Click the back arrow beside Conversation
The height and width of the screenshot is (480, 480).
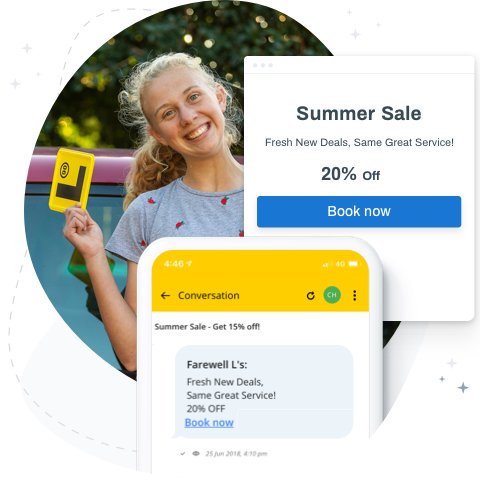[165, 295]
